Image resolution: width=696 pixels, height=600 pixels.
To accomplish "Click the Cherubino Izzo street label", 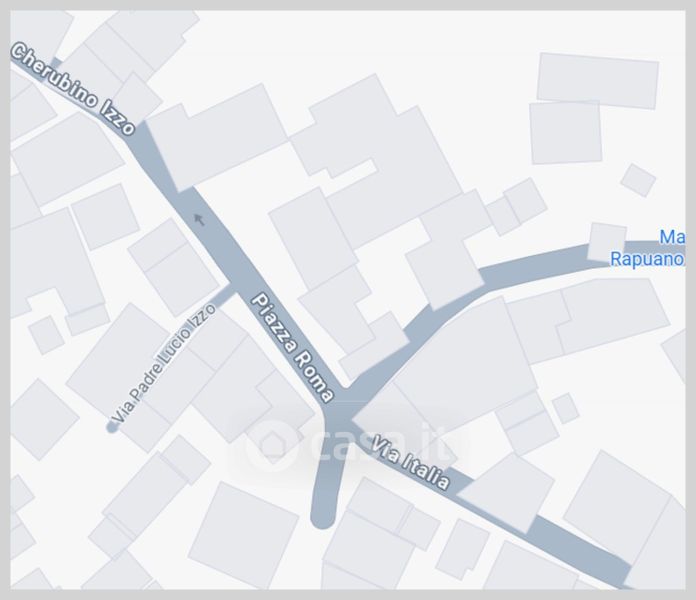I will tap(72, 88).
